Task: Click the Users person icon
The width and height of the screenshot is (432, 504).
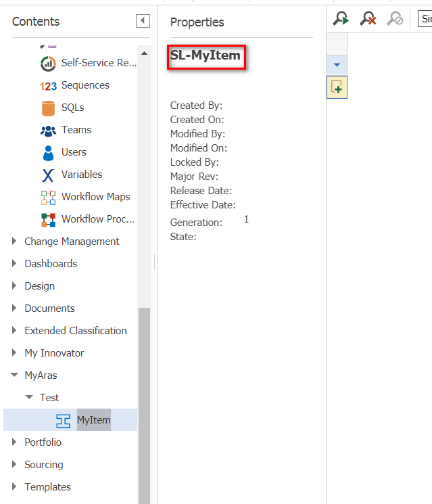Action: point(48,153)
